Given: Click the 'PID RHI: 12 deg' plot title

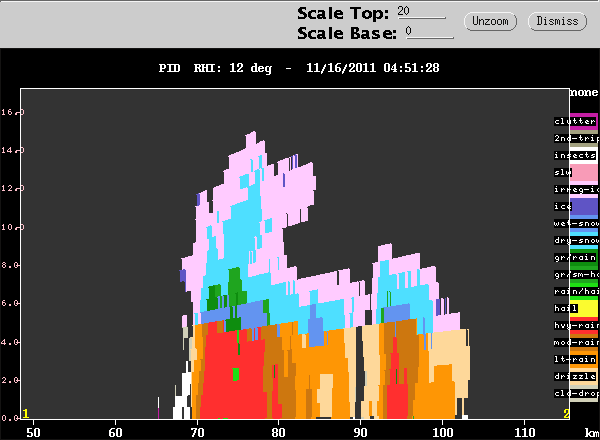Looking at the screenshot, I should click(215, 68).
